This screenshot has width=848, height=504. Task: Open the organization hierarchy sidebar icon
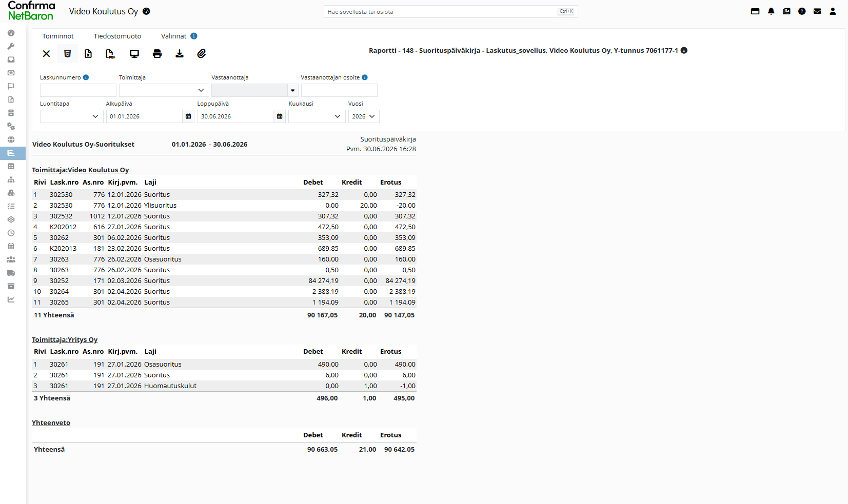[11, 179]
